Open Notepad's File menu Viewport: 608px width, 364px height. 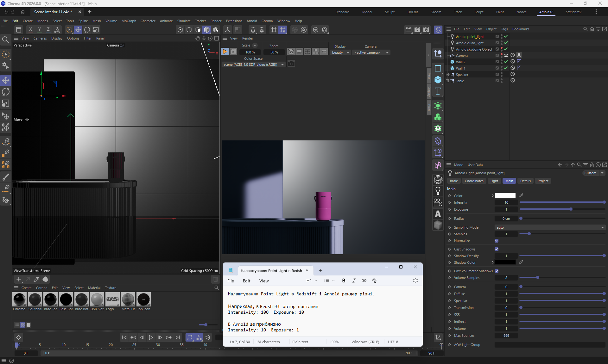point(231,281)
